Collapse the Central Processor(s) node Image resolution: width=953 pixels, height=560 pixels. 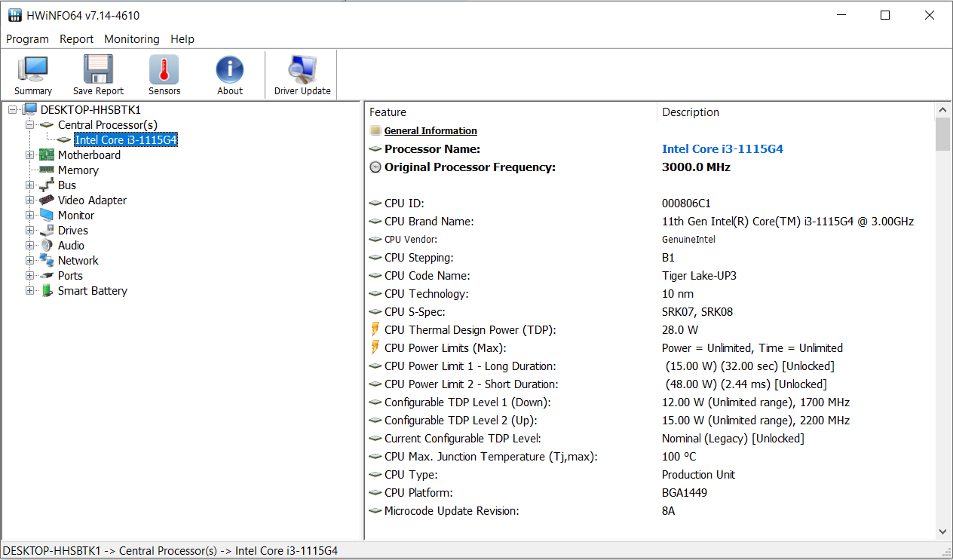30,125
